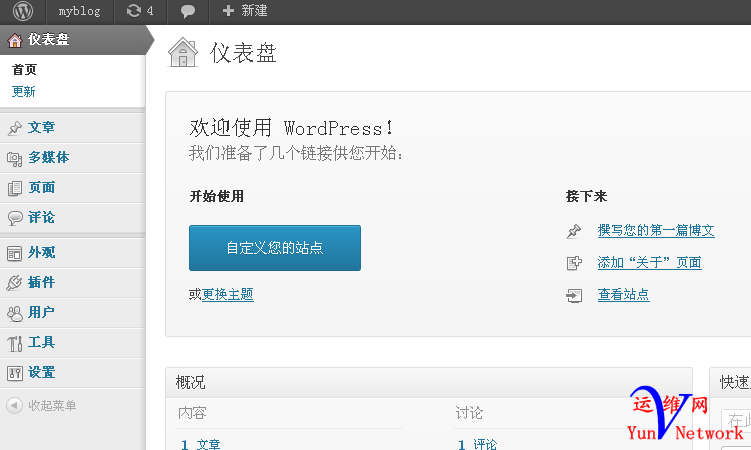Click the 讨论 column label
This screenshot has width=751, height=450.
[x=469, y=413]
